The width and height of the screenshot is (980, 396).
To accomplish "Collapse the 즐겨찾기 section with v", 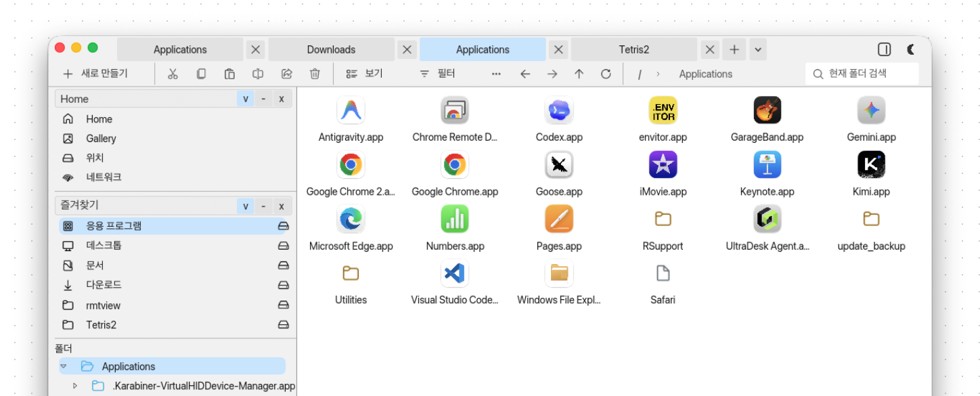I will click(x=246, y=206).
